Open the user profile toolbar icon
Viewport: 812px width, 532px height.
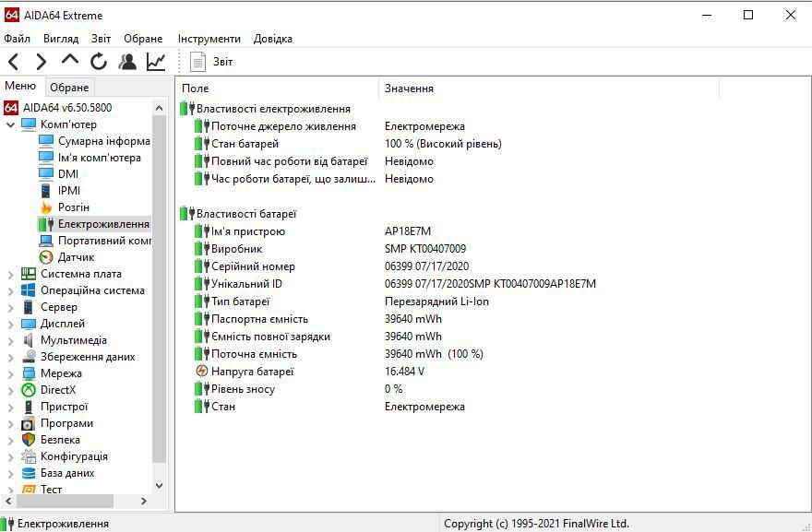(127, 62)
